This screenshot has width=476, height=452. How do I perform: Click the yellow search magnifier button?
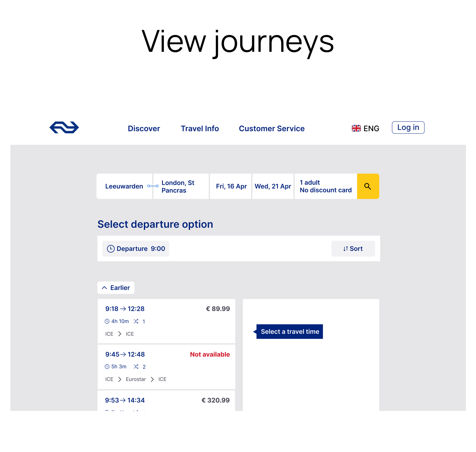[368, 186]
